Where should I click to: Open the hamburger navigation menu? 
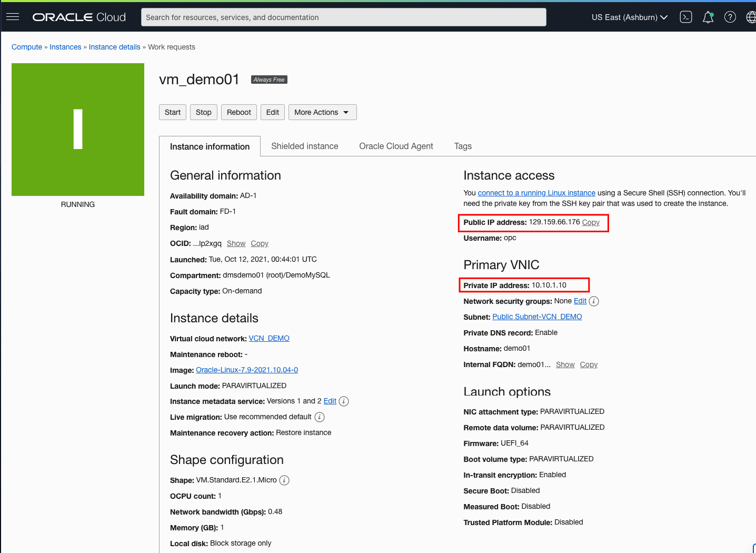pyautogui.click(x=13, y=17)
